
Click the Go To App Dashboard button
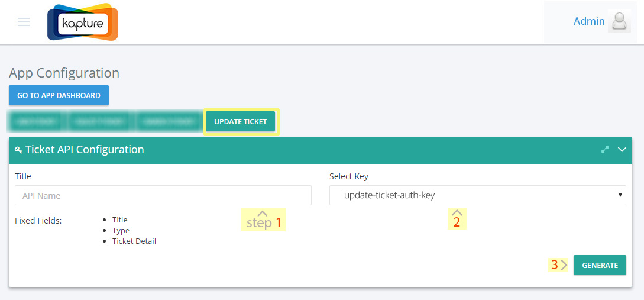point(59,95)
